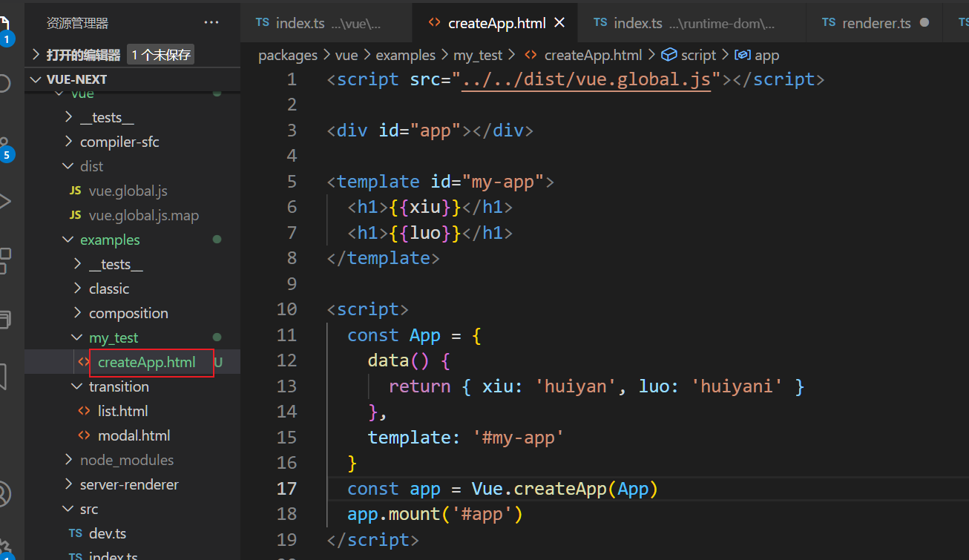Open vue.global.js in the dist folder
The width and height of the screenshot is (969, 560).
tap(128, 191)
